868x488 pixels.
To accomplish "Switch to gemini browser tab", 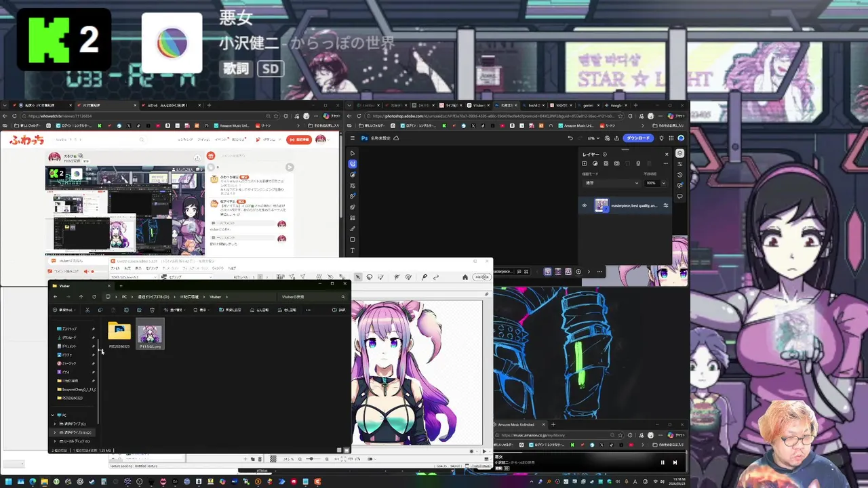I will point(587,105).
